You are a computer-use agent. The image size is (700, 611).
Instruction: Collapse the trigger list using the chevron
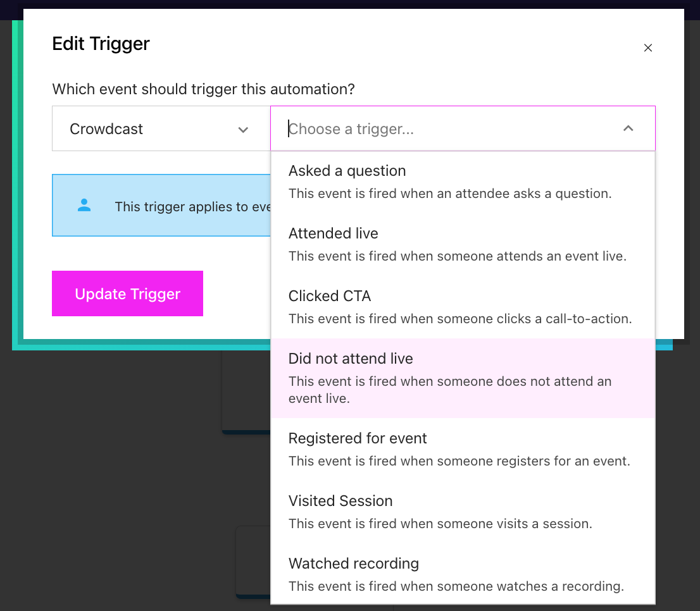628,128
